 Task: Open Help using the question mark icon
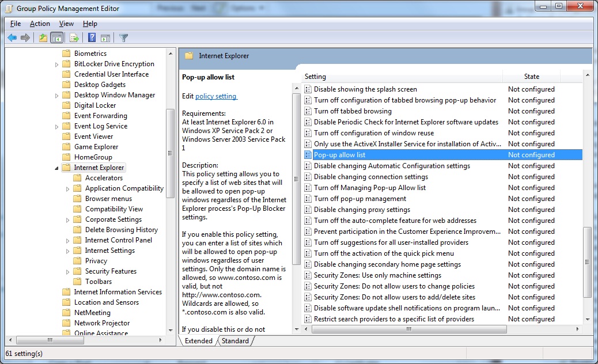[x=92, y=38]
